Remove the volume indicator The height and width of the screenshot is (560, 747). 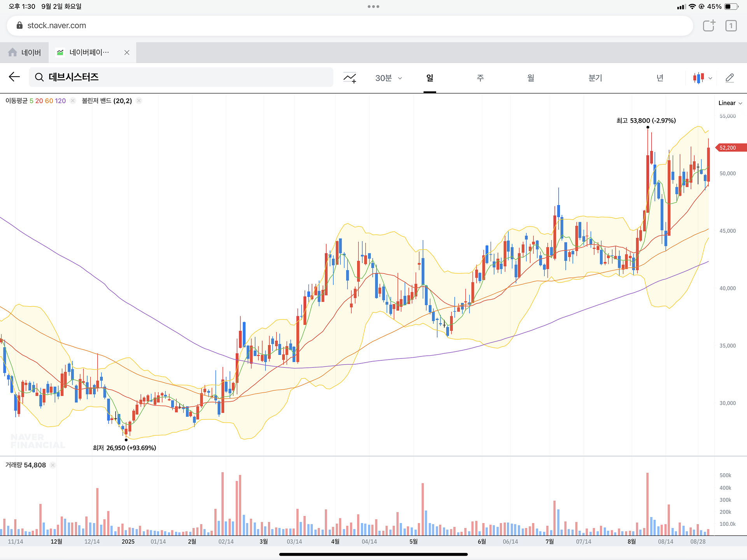53,465
